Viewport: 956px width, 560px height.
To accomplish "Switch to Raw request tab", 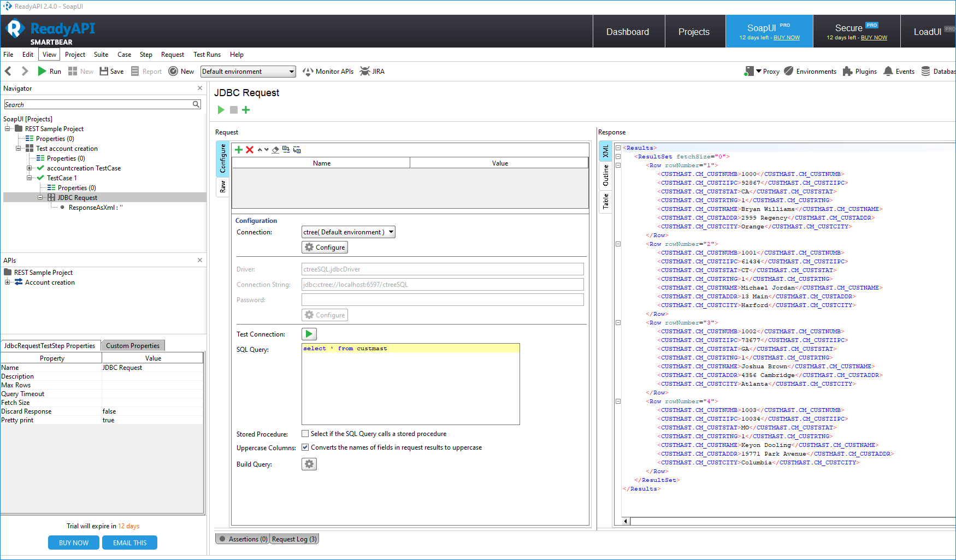I will 223,187.
